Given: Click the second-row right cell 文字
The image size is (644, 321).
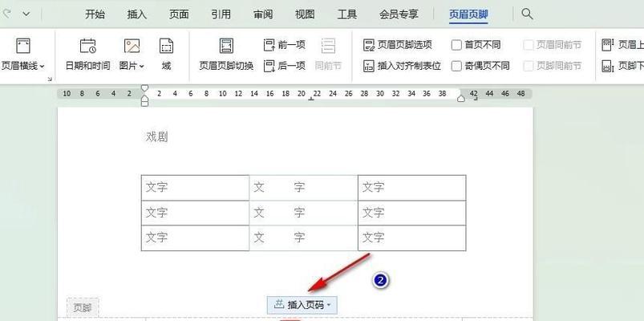Looking at the screenshot, I should 373,213.
